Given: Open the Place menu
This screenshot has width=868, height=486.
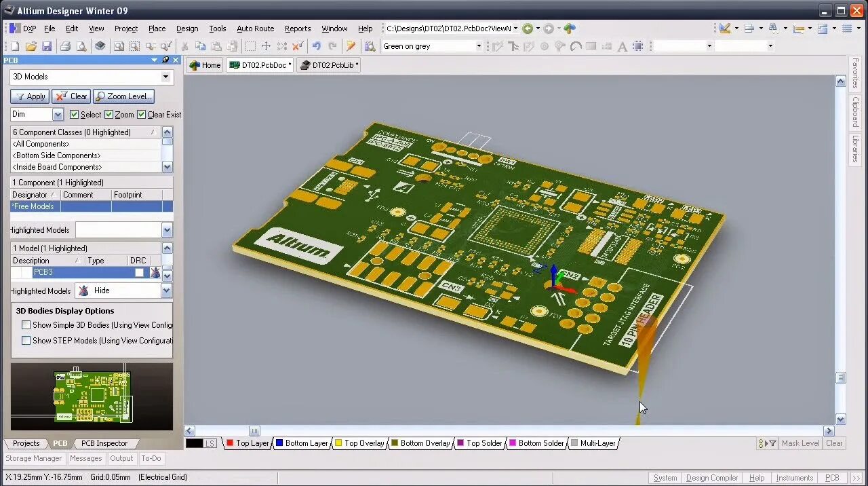Looking at the screenshot, I should pos(157,29).
